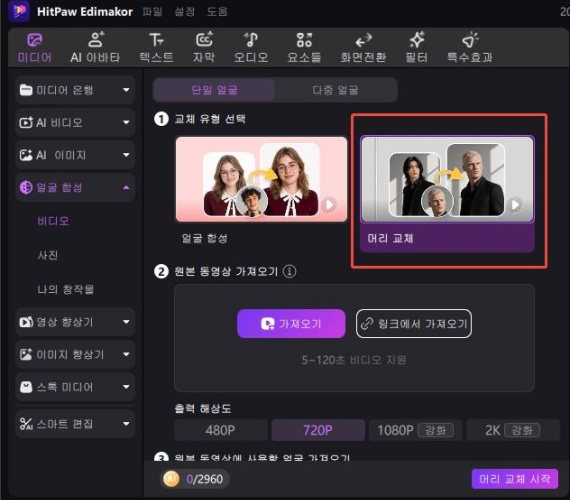The width and height of the screenshot is (570, 500).
Task: Switch to the 단일 얼굴 tab
Action: 214,90
